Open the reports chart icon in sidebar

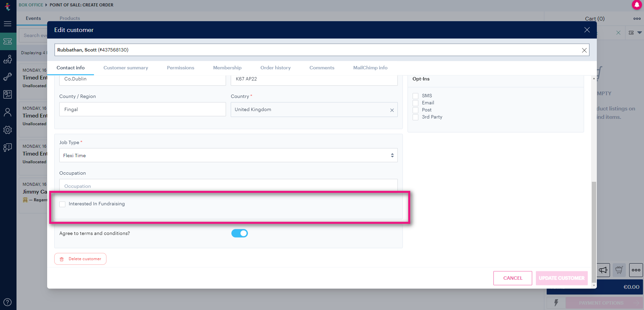[x=7, y=95]
